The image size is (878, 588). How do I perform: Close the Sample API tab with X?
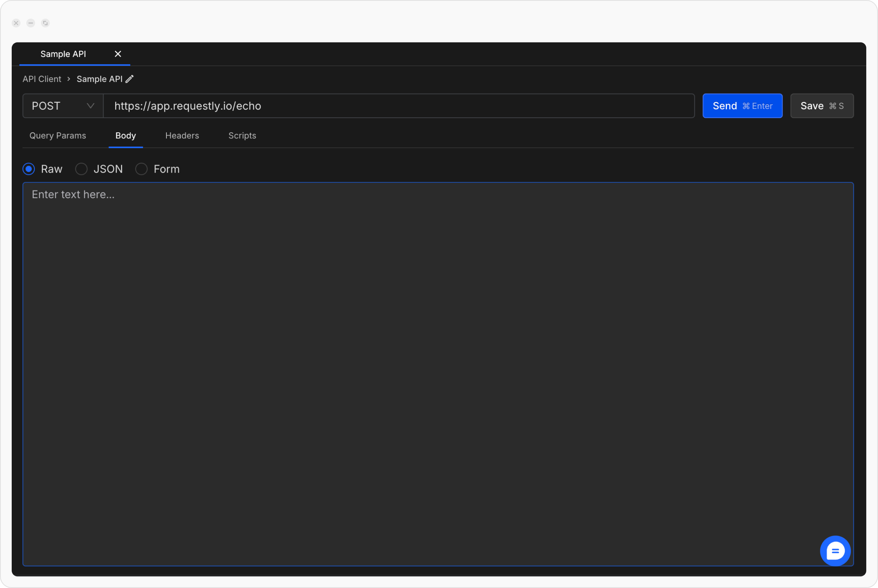(x=118, y=54)
